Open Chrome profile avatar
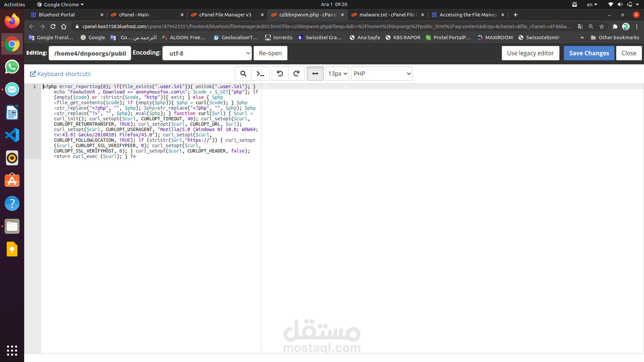The height and width of the screenshot is (362, 644). click(x=626, y=26)
